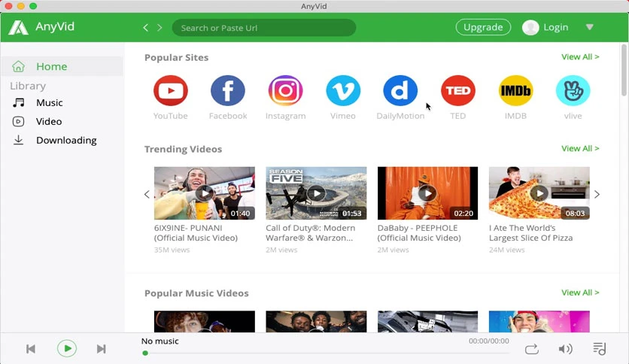This screenshot has width=629, height=364.
Task: Play the Call of Duty Modern Warfare video
Action: point(316,193)
